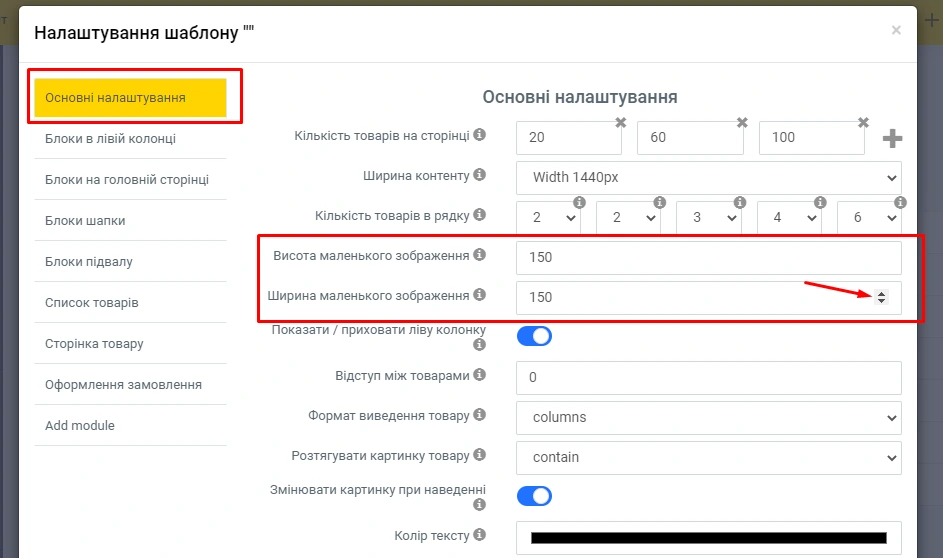Toggle the show/hide left column switch
Viewport: 943px width, 558px height.
click(x=534, y=336)
